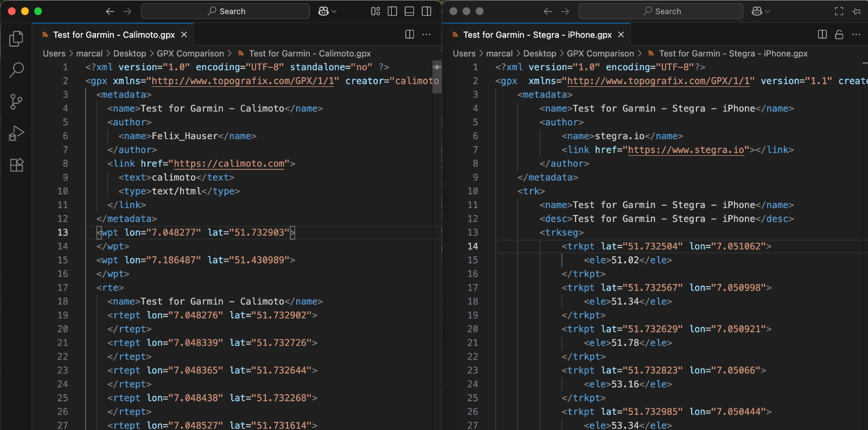Open more actions for Stegra editor
This screenshot has width=868, height=430.
857,35
